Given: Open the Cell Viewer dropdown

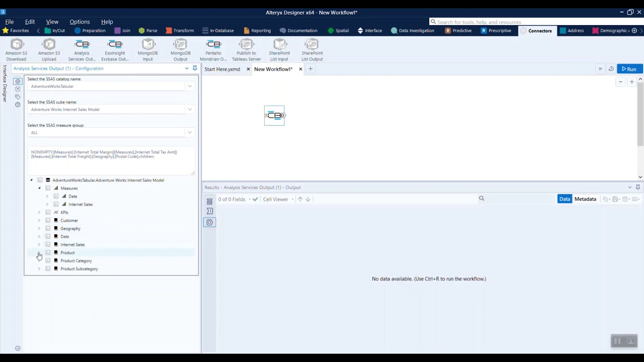Looking at the screenshot, I should point(278,199).
